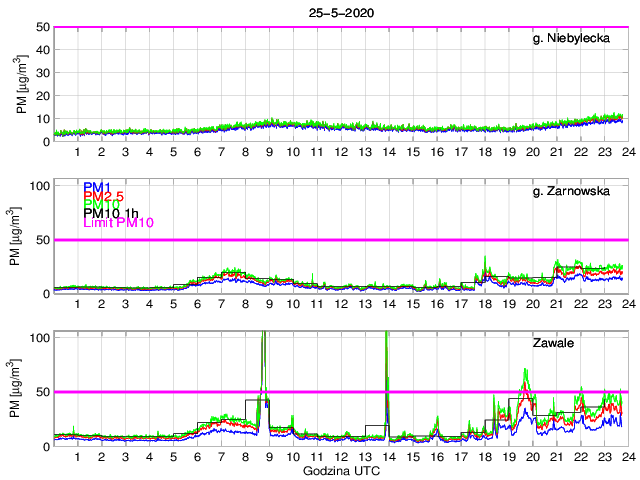Image resolution: width=640 pixels, height=480 pixels.
Task: Click the 50 y-axis tick in top panel
Action: [42, 27]
